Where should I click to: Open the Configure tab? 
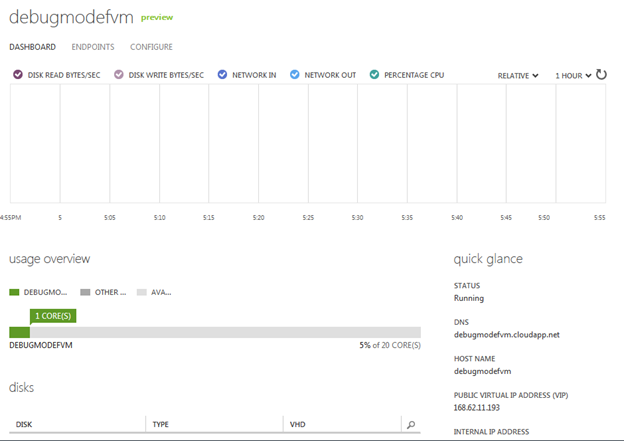pos(151,47)
